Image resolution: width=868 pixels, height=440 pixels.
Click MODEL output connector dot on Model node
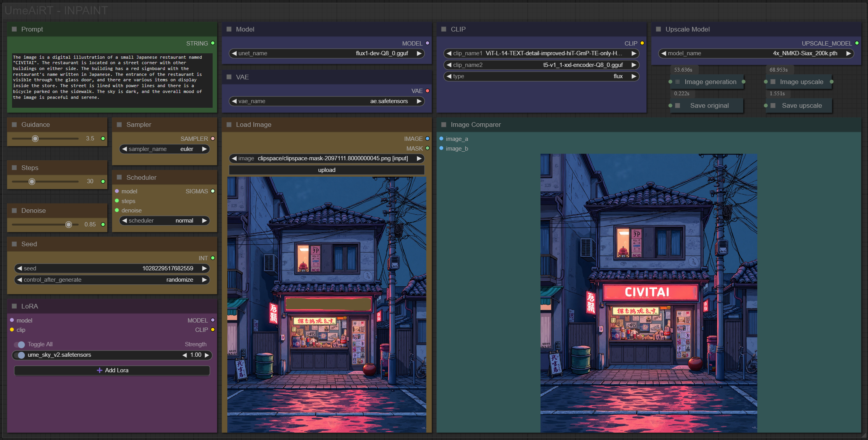click(x=427, y=43)
